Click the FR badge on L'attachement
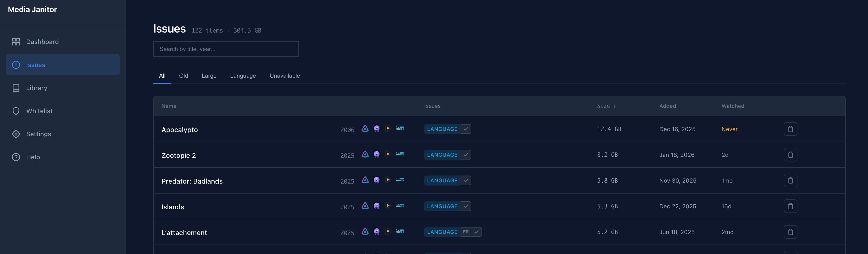The width and height of the screenshot is (868, 254). tap(465, 232)
